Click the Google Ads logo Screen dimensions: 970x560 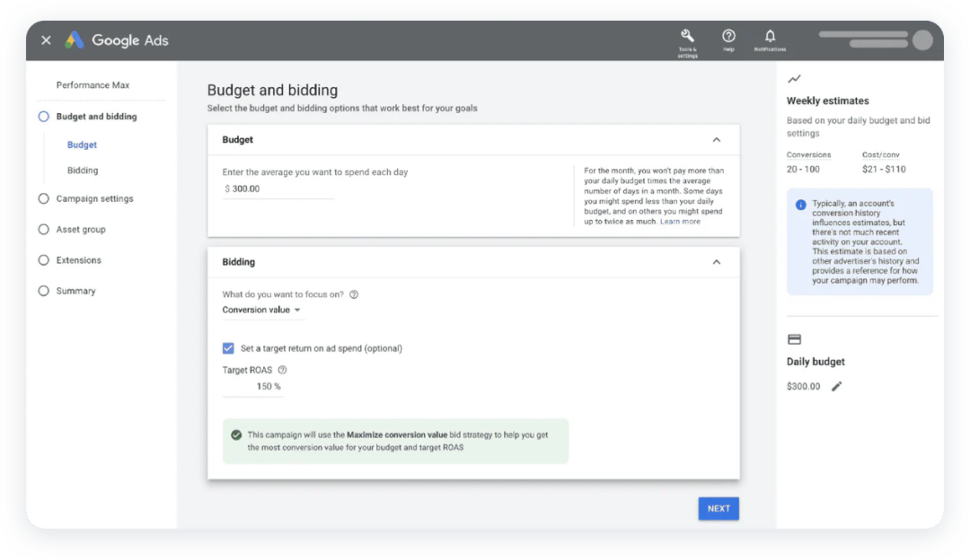(x=116, y=40)
